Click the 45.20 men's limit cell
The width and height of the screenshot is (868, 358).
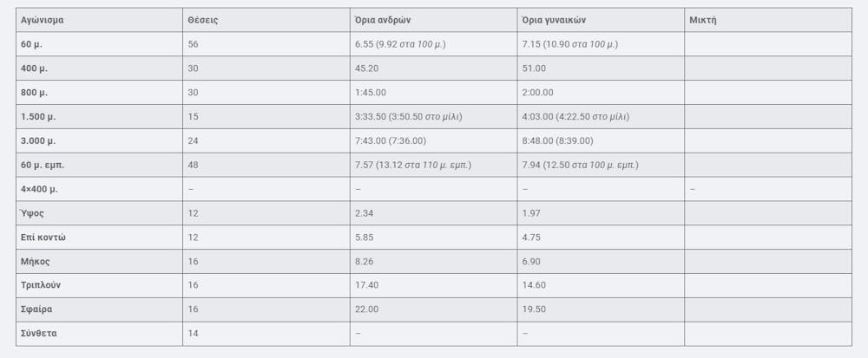click(x=367, y=68)
